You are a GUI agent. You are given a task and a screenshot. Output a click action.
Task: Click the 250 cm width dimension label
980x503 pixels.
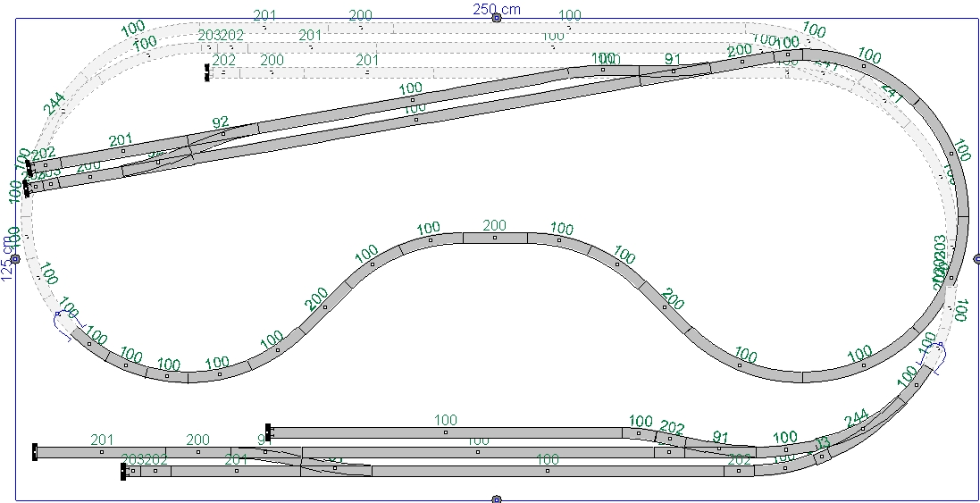point(497,9)
